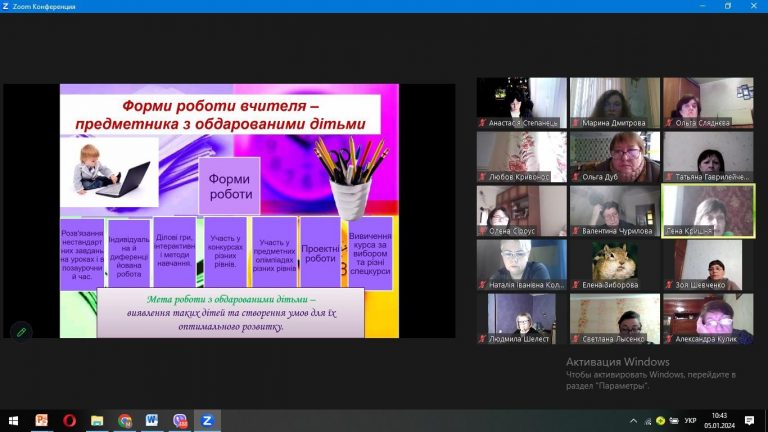The height and width of the screenshot is (432, 768).
Task: Expand the hidden system tray icons
Action: click(x=634, y=421)
